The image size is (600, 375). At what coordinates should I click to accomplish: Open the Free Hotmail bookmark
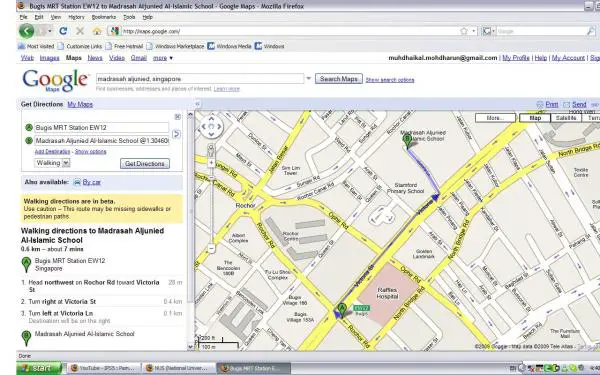(124, 46)
